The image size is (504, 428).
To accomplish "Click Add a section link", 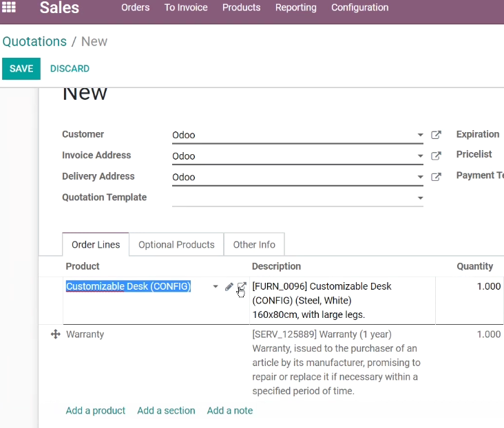I will pos(166,410).
